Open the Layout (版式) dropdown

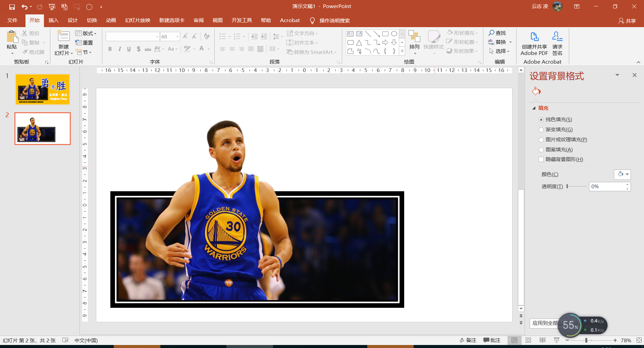tap(86, 33)
